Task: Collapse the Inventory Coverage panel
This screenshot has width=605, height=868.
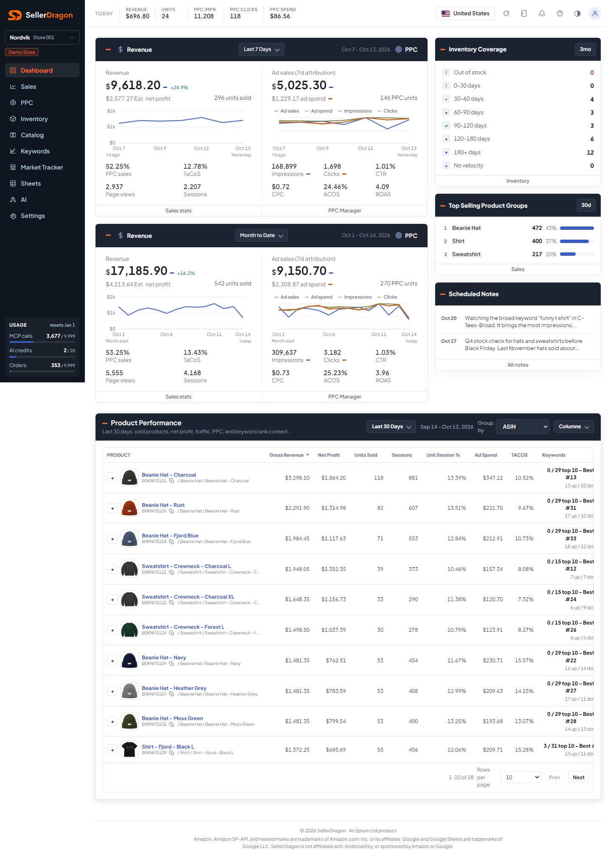Action: click(443, 49)
